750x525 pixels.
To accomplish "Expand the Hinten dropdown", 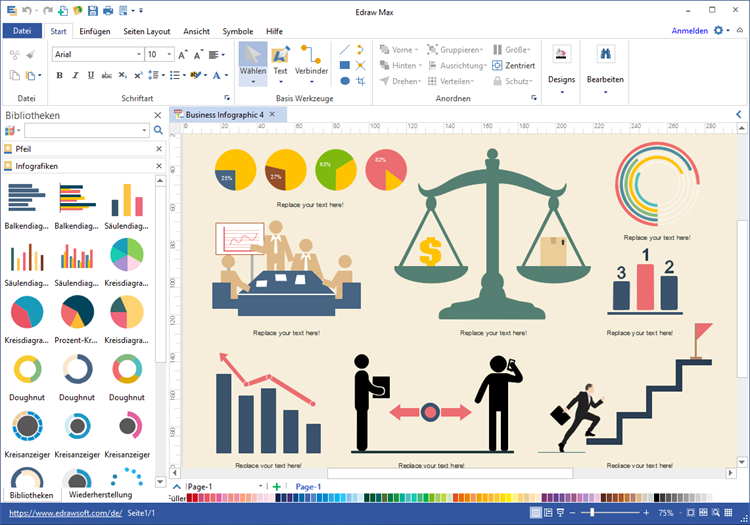I will pyautogui.click(x=420, y=66).
